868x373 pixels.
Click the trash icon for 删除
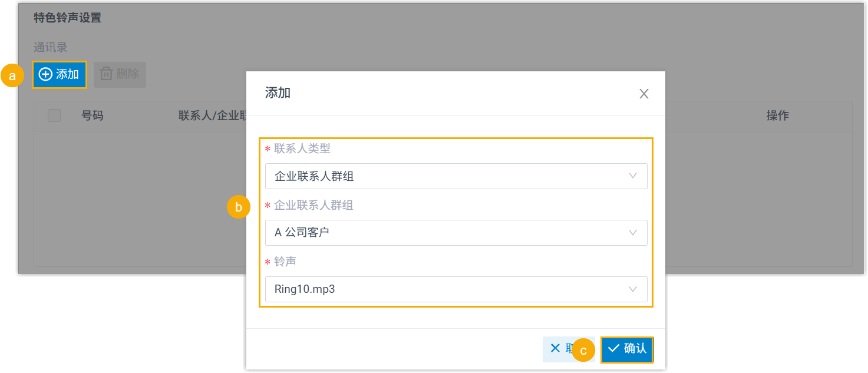tap(106, 74)
